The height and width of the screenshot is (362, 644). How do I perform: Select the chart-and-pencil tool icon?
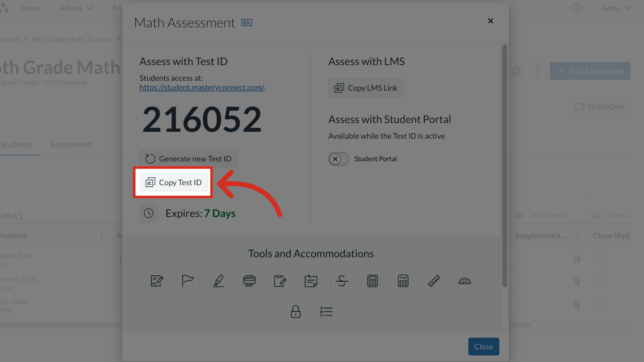157,281
